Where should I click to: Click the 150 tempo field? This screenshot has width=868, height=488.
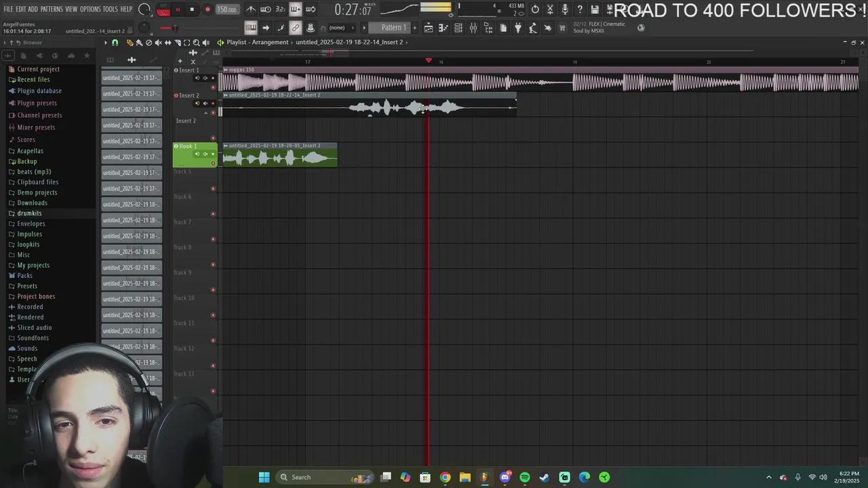pyautogui.click(x=226, y=9)
